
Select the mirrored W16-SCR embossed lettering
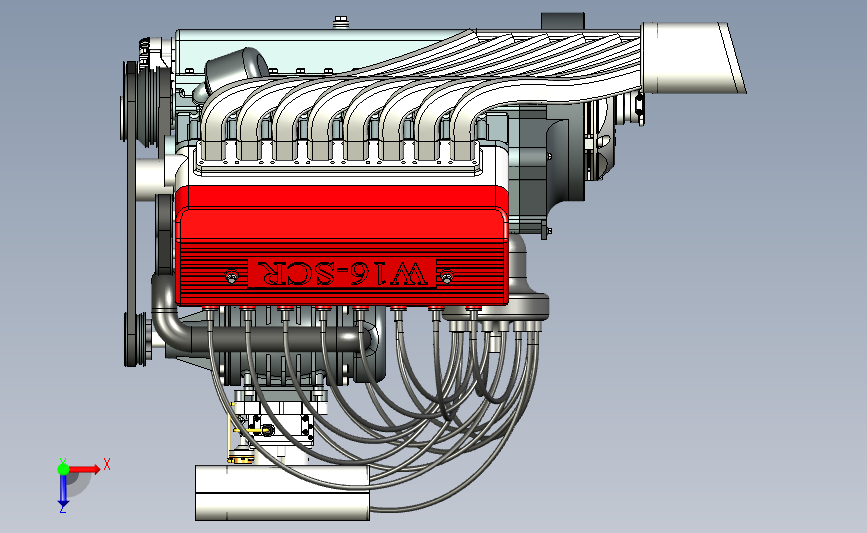tap(343, 273)
